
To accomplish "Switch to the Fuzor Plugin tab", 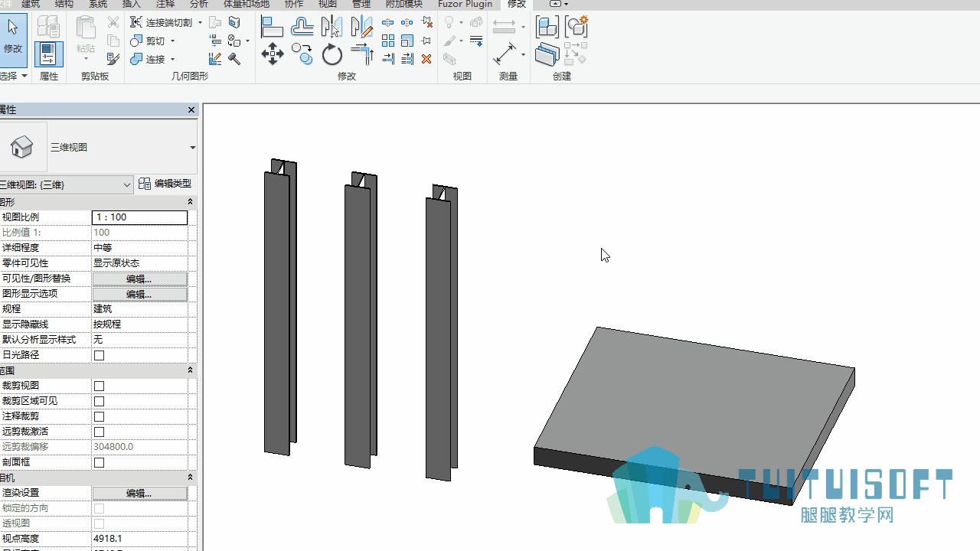I will pyautogui.click(x=465, y=4).
